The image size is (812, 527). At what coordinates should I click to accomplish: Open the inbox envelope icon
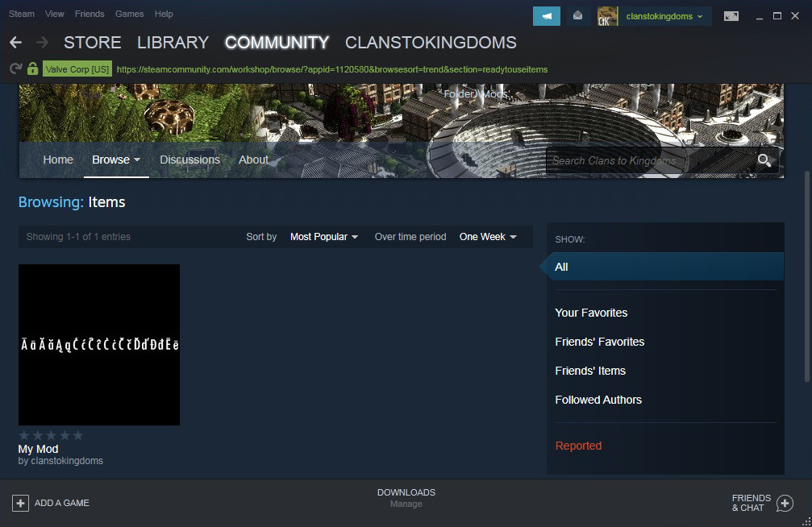click(x=578, y=16)
